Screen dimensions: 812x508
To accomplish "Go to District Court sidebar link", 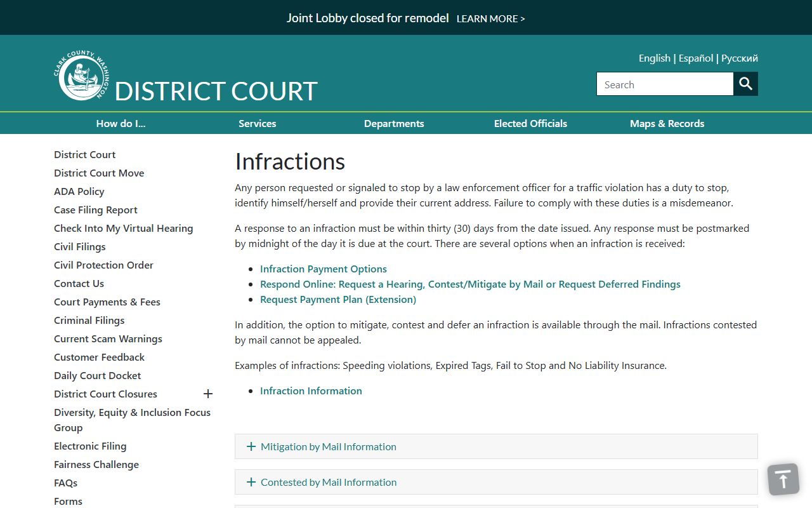I will tap(85, 154).
